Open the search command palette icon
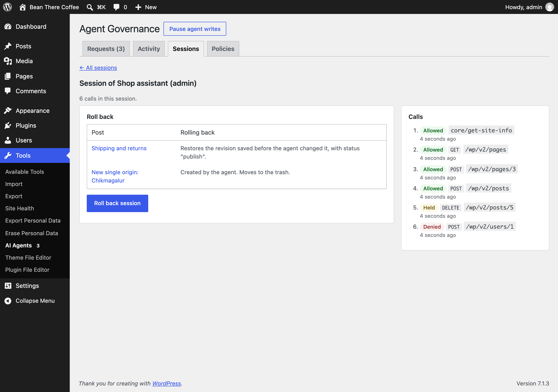The image size is (558, 392). click(x=90, y=7)
